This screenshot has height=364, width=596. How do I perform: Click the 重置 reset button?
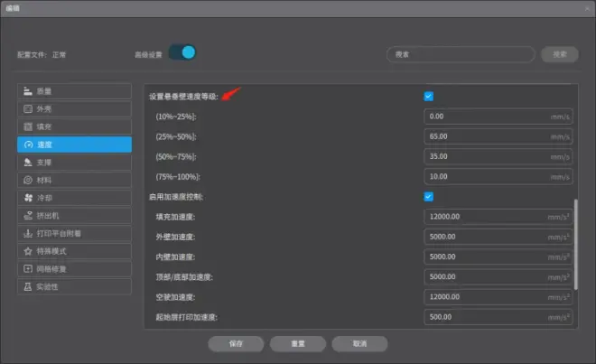(298, 344)
